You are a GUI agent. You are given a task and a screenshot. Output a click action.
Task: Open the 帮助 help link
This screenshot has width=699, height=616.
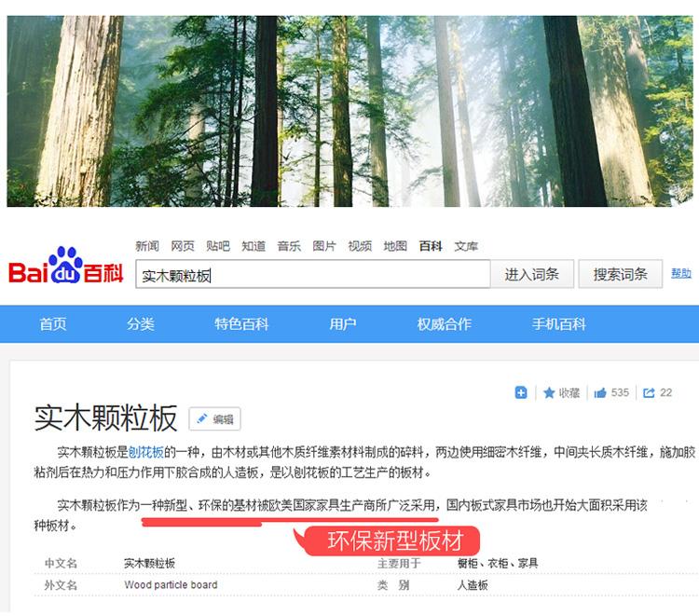pyautogui.click(x=681, y=273)
